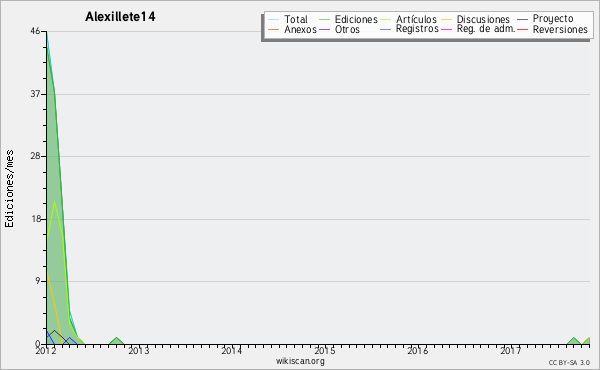
Task: Click the y-axis label 9
Action: click(38, 281)
